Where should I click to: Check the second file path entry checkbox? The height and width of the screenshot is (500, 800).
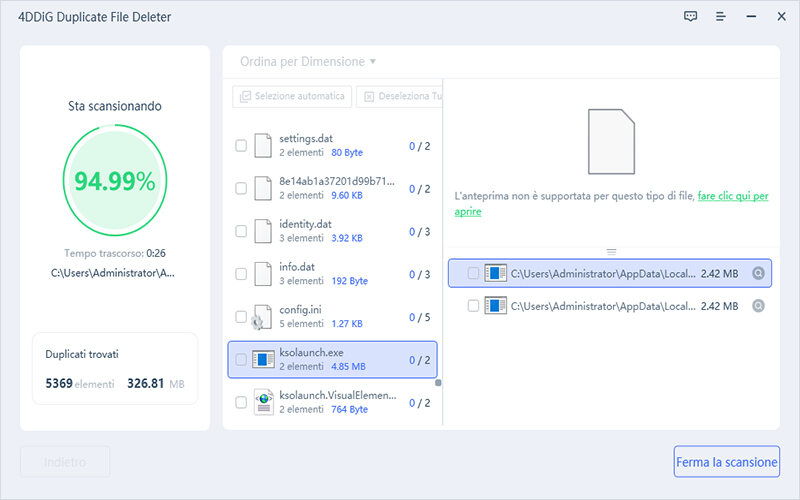click(473, 306)
